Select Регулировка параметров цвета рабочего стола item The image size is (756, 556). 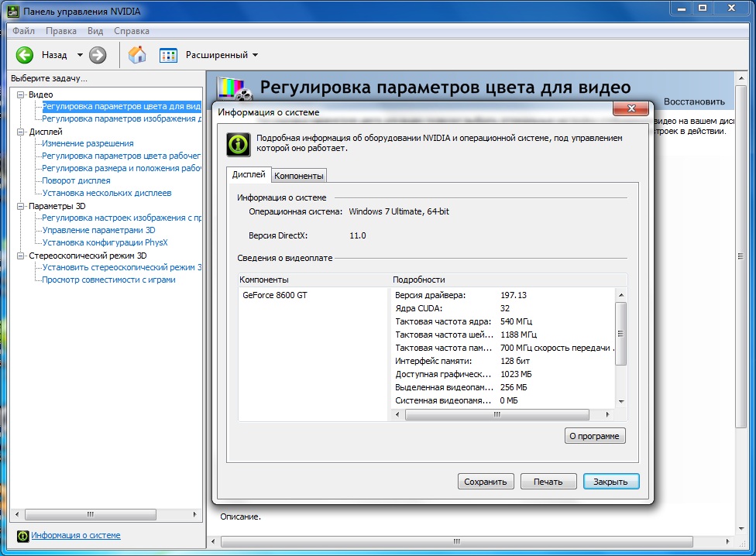[x=121, y=156]
